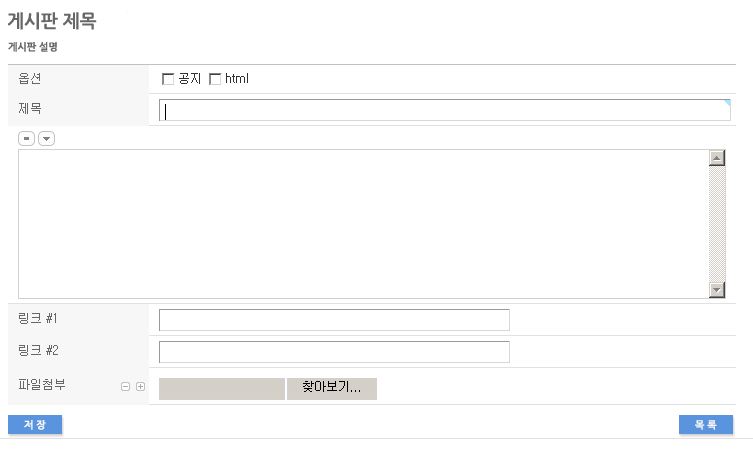
Task: Click into the 링크 #1 input field
Action: pos(334,320)
